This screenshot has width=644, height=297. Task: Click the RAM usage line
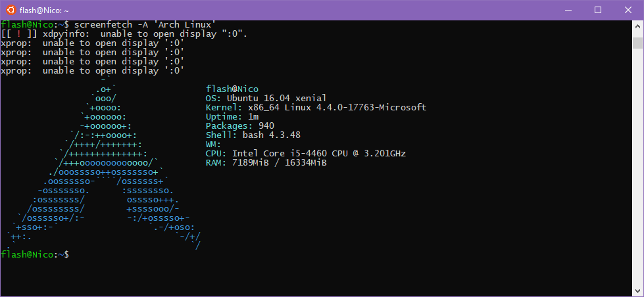point(266,163)
